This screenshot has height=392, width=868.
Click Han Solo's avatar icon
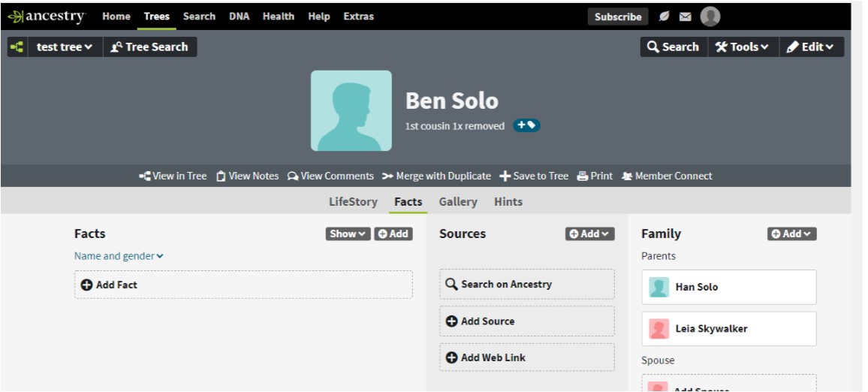(x=659, y=288)
